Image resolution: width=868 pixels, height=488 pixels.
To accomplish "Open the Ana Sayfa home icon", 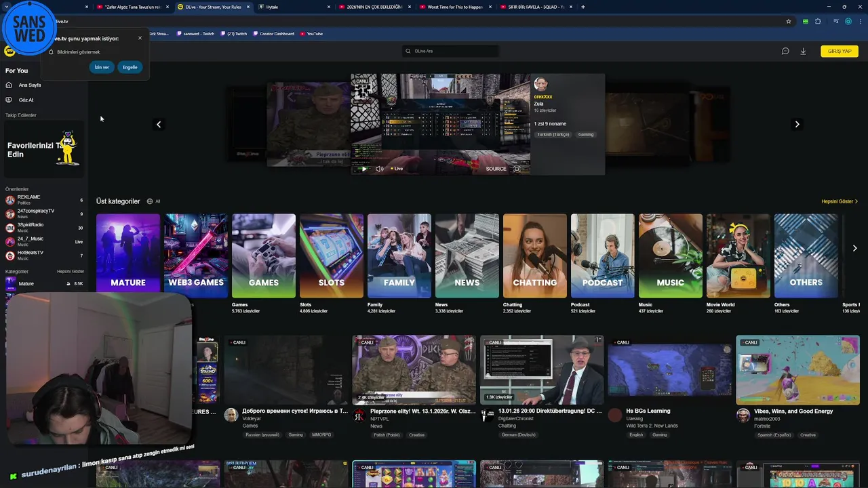I will [9, 85].
